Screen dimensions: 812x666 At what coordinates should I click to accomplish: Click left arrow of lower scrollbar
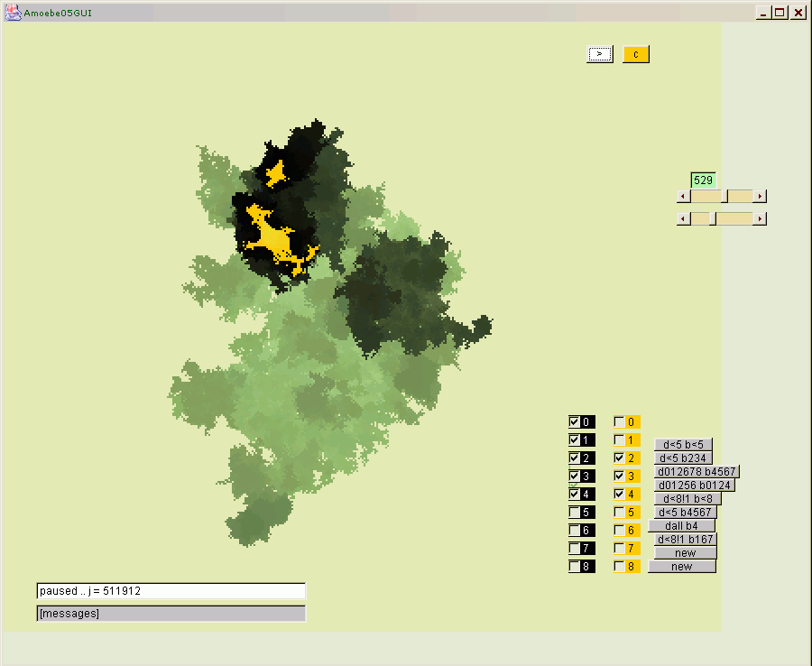(684, 218)
